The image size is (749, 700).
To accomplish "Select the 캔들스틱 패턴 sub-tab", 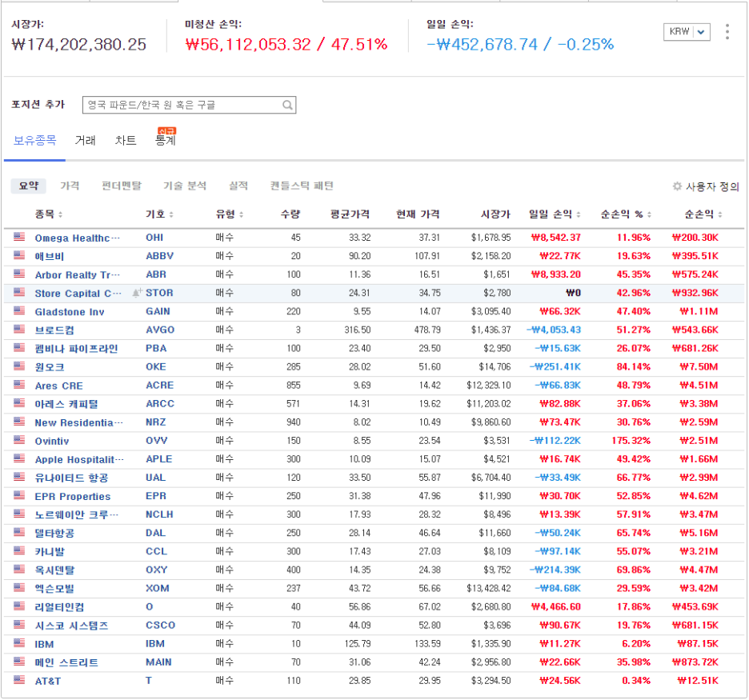I will [302, 186].
